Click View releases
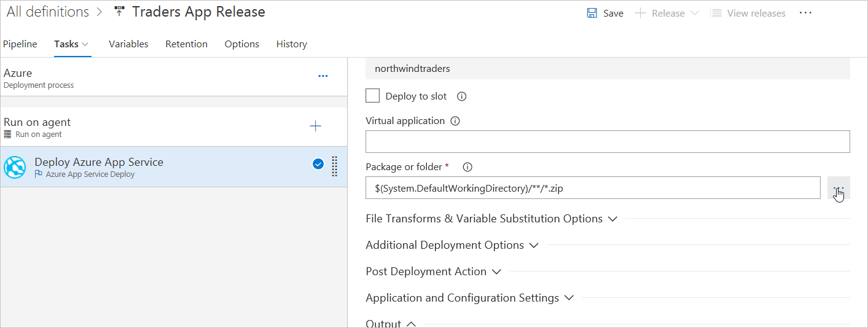The width and height of the screenshot is (868, 328). (x=748, y=13)
